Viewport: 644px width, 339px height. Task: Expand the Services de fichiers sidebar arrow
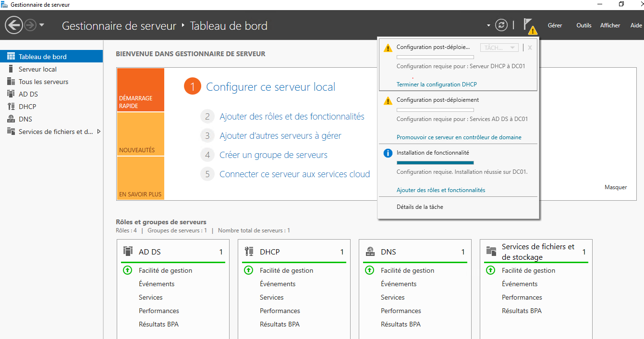pos(99,132)
